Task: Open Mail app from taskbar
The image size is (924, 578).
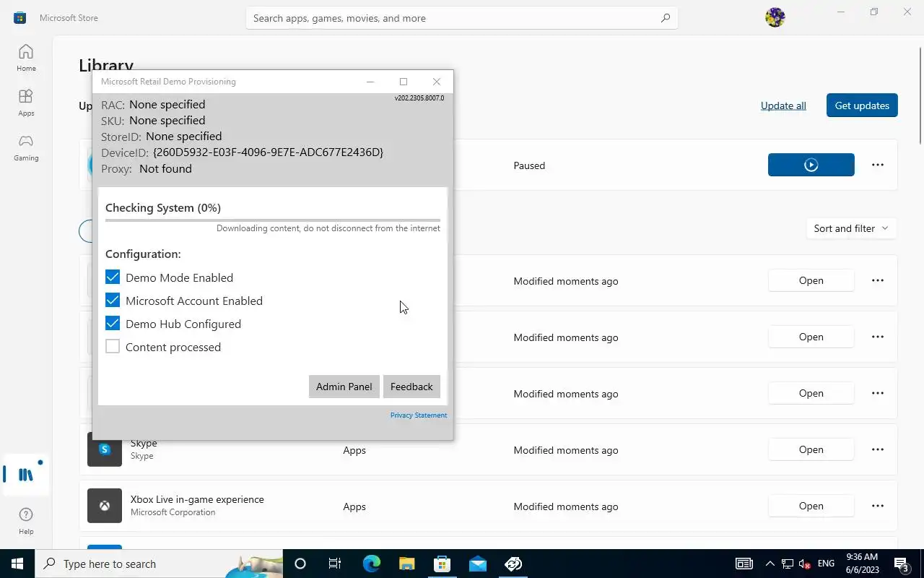Action: tap(477, 564)
